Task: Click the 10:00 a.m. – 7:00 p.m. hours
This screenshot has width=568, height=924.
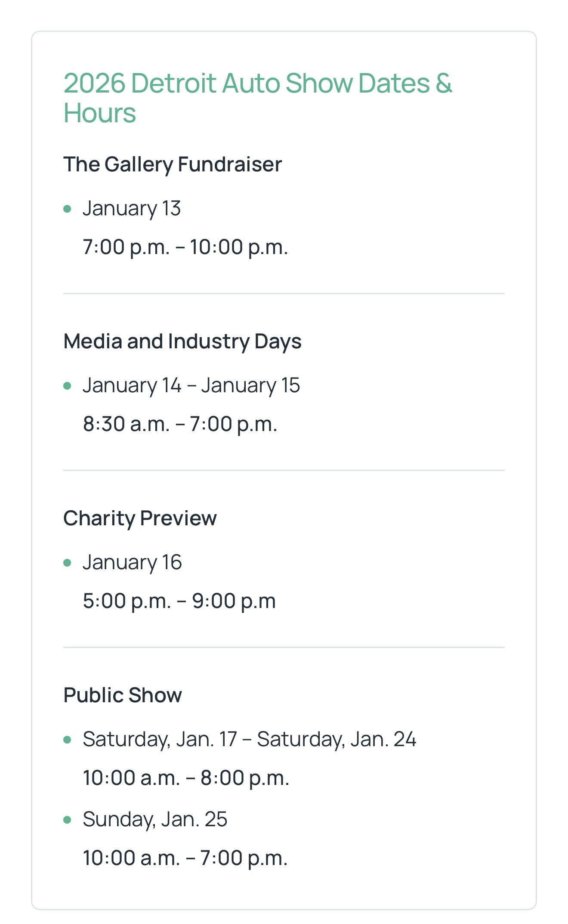Action: [x=185, y=858]
